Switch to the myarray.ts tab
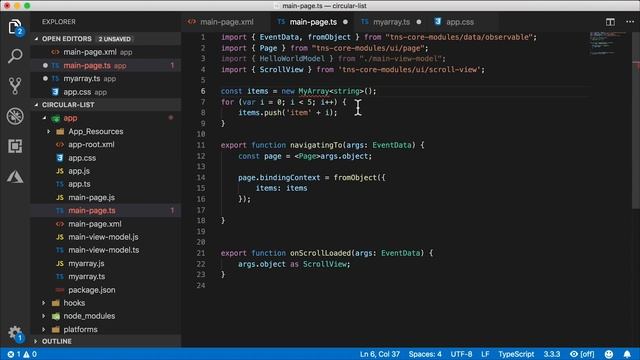Image resolution: width=640 pixels, height=360 pixels. (x=391, y=22)
